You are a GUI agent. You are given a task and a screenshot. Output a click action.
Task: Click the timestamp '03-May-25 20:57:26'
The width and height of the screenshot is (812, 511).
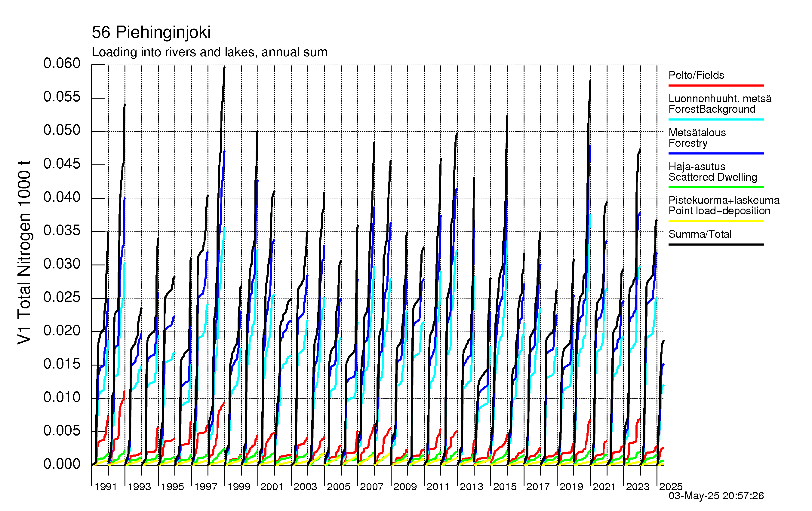click(x=716, y=496)
